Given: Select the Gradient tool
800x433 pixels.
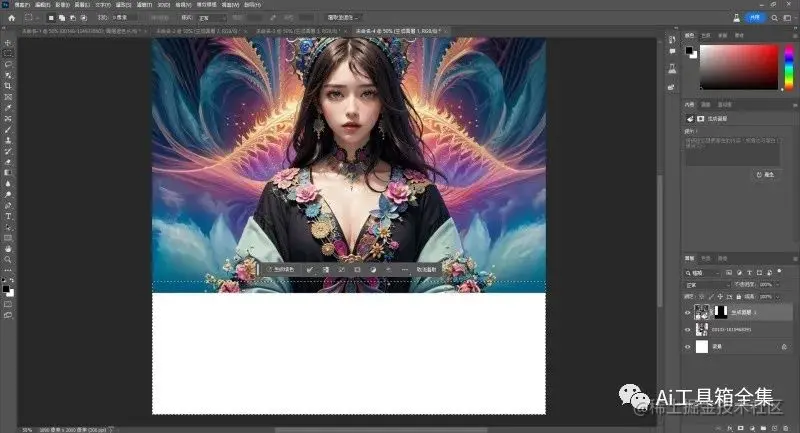Looking at the screenshot, I should point(8,172).
